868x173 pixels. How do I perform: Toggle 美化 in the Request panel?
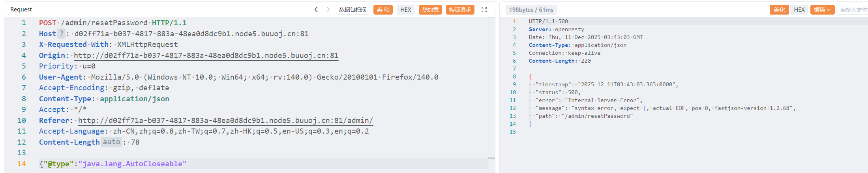point(382,9)
